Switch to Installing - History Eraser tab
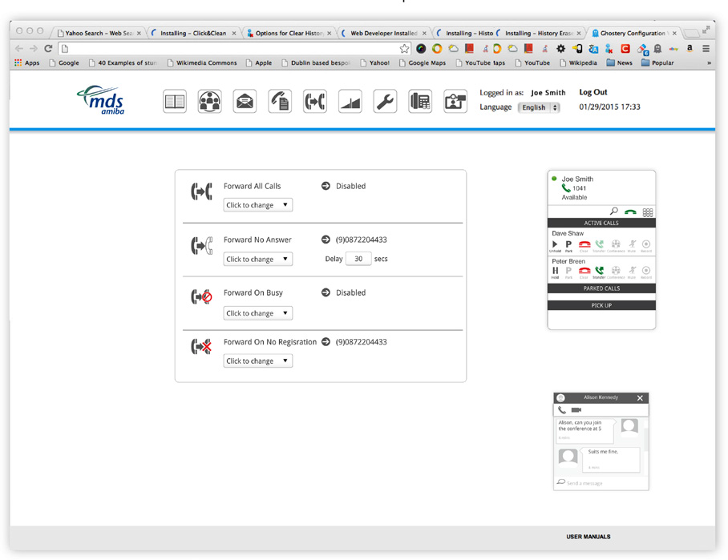Image resolution: width=728 pixels, height=560 pixels. click(539, 33)
